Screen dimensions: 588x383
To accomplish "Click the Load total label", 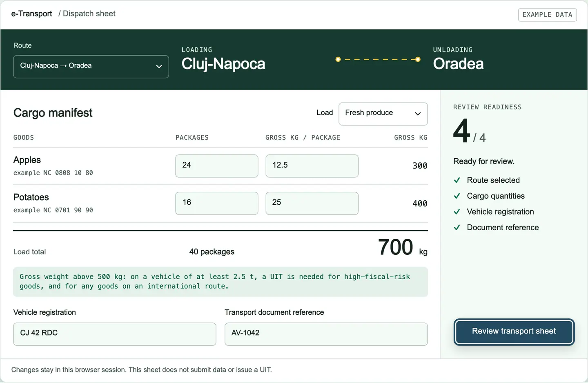I will pyautogui.click(x=30, y=252).
